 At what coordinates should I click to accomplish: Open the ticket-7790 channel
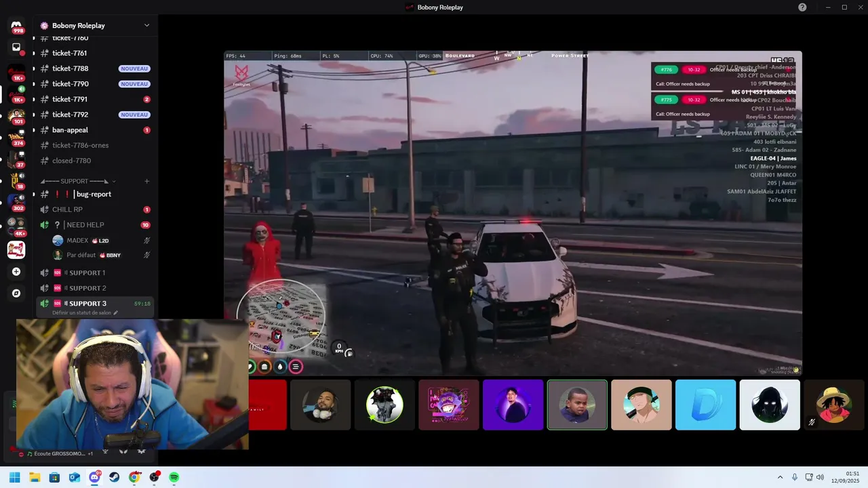[95, 84]
